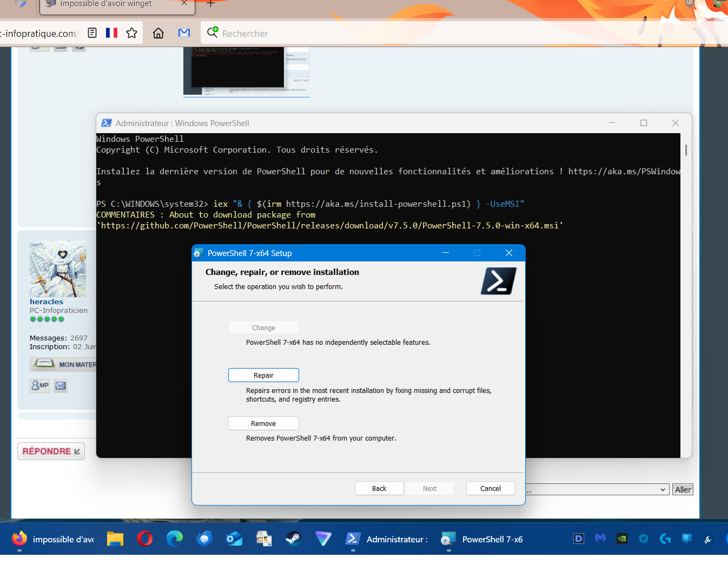728x564 pixels.
Task: Open Logitech G HUB tray icon
Action: click(x=665, y=539)
